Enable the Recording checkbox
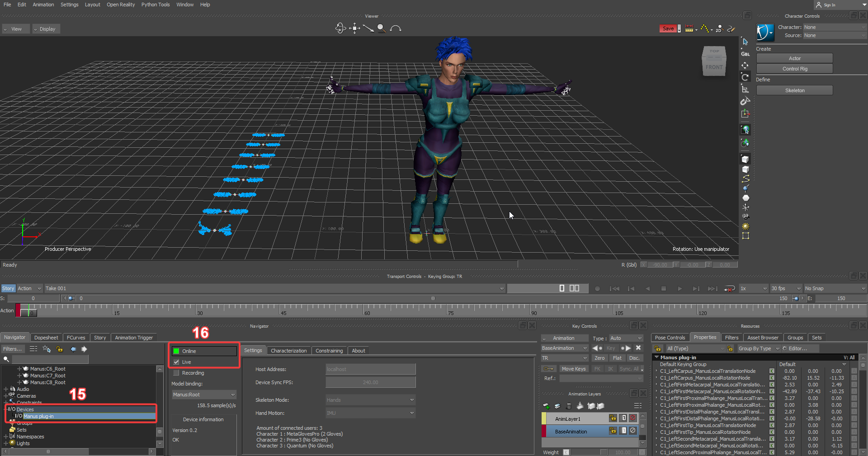 pyautogui.click(x=176, y=373)
